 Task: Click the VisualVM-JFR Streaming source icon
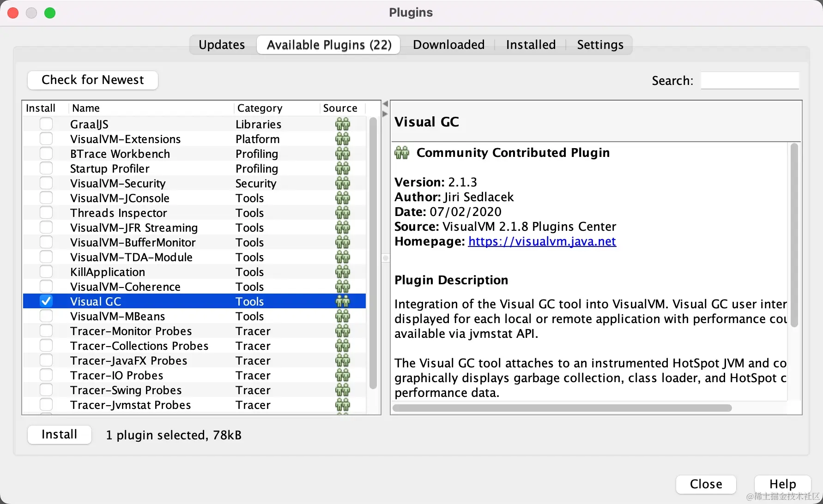(343, 228)
